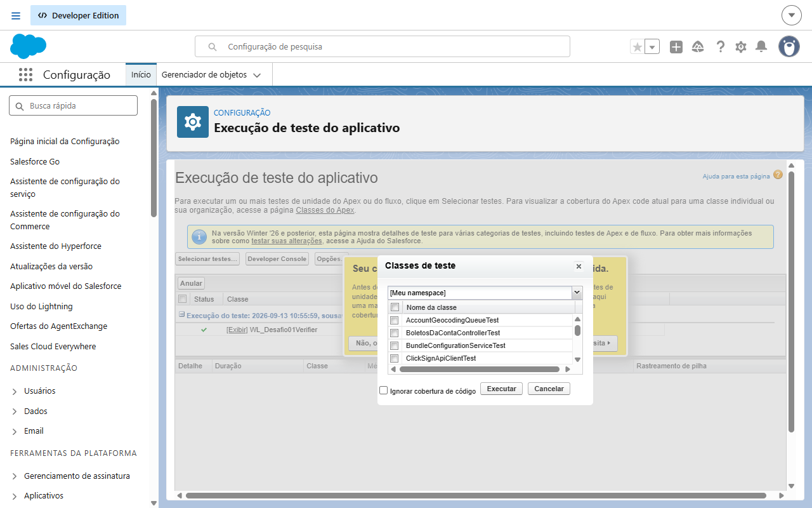
Task: Click the Configuração gear icon in page header
Action: click(x=193, y=122)
